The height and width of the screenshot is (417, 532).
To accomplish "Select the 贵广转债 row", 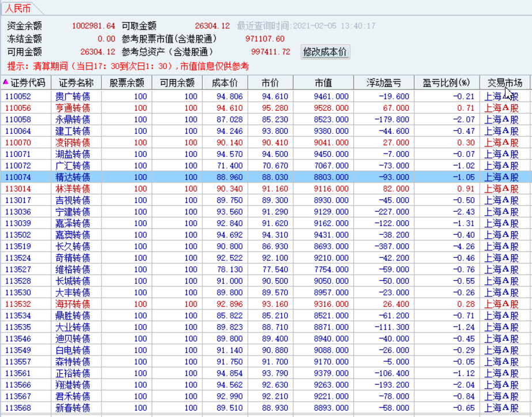I will pyautogui.click(x=266, y=96).
